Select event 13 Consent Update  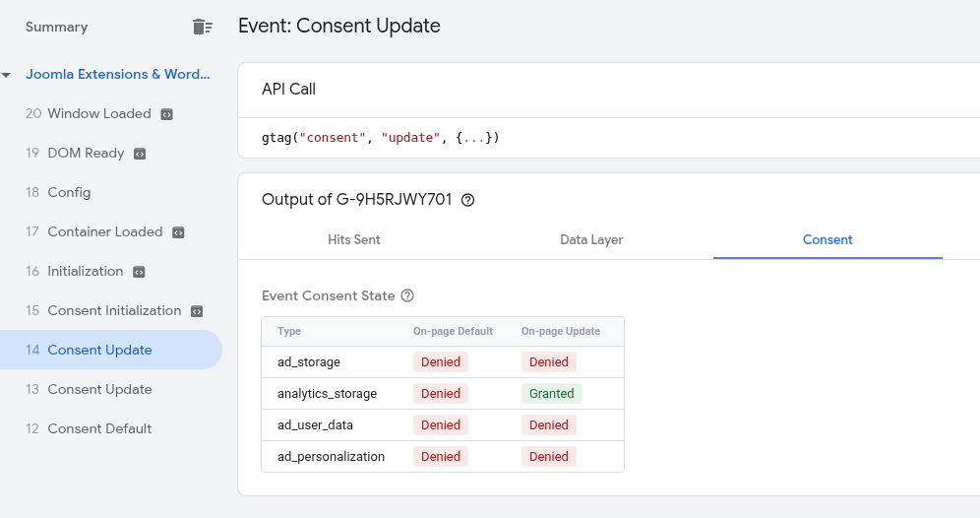click(89, 390)
